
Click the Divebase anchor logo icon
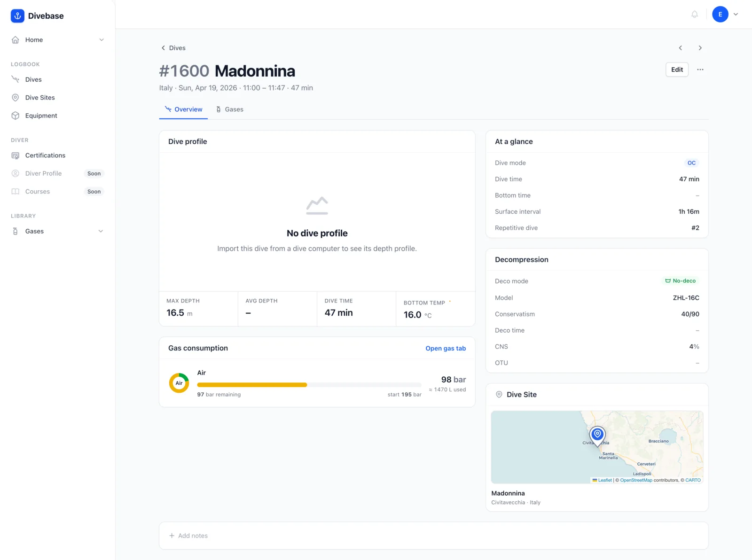17,16
